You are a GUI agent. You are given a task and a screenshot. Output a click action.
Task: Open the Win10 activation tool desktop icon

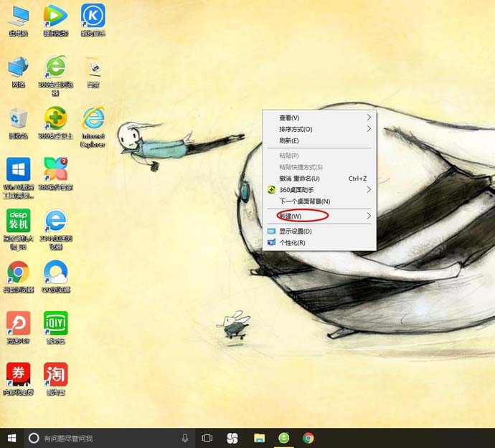pos(19,178)
